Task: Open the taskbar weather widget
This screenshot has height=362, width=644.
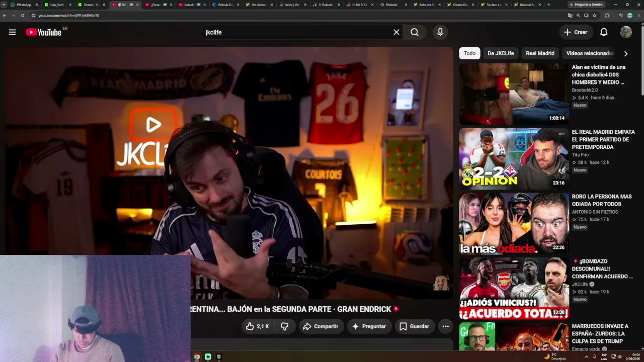Action: coord(555,356)
